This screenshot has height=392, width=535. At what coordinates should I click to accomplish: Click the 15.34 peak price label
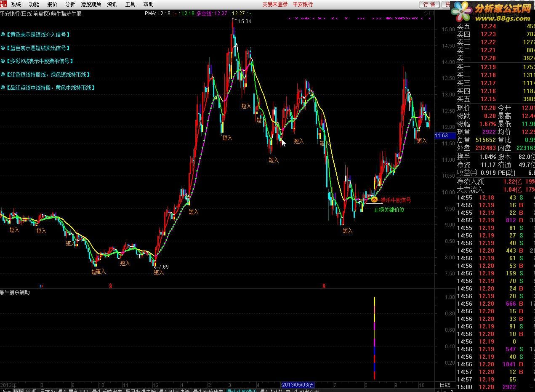[245, 21]
